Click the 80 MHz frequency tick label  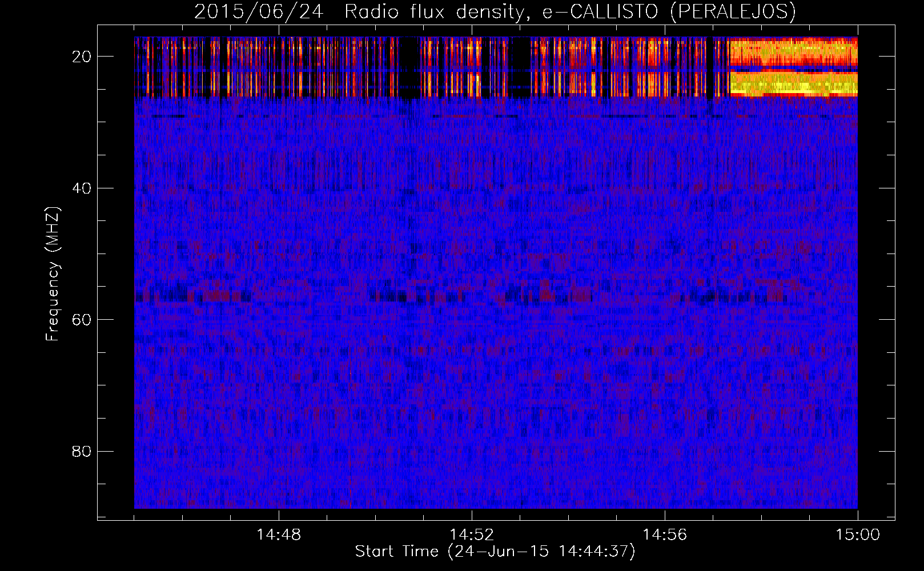pyautogui.click(x=82, y=451)
